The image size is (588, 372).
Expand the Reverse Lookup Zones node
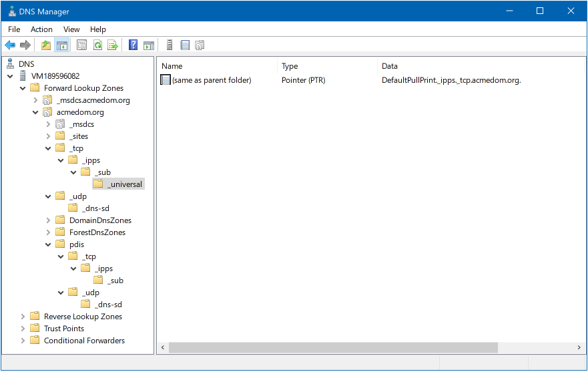click(x=23, y=317)
